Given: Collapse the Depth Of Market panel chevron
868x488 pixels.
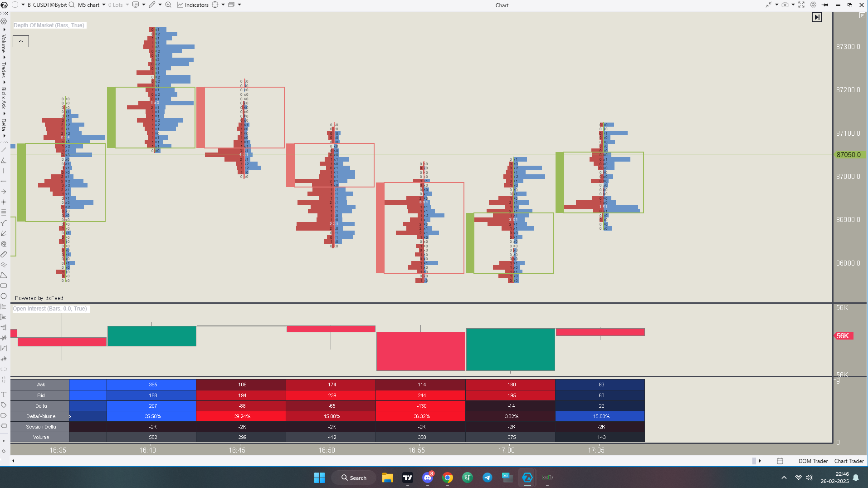Looking at the screenshot, I should pos(21,41).
